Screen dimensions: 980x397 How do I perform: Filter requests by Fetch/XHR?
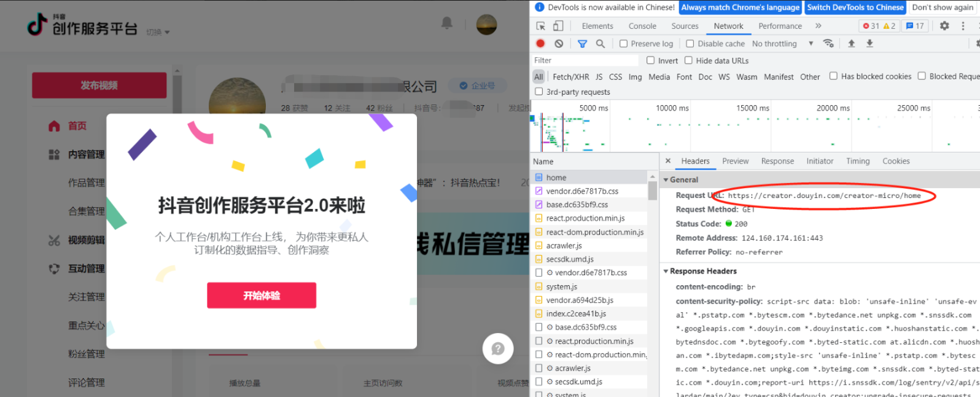pos(570,77)
